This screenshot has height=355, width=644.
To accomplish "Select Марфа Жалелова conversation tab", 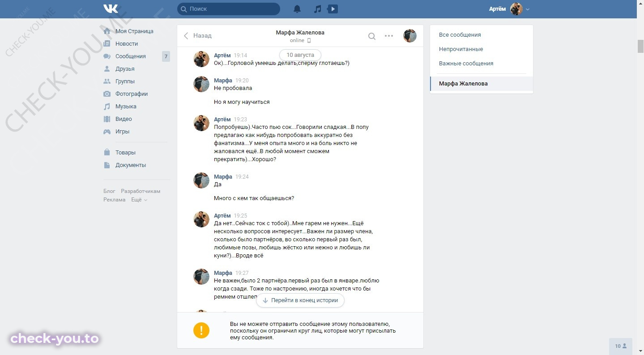I will pyautogui.click(x=482, y=84).
